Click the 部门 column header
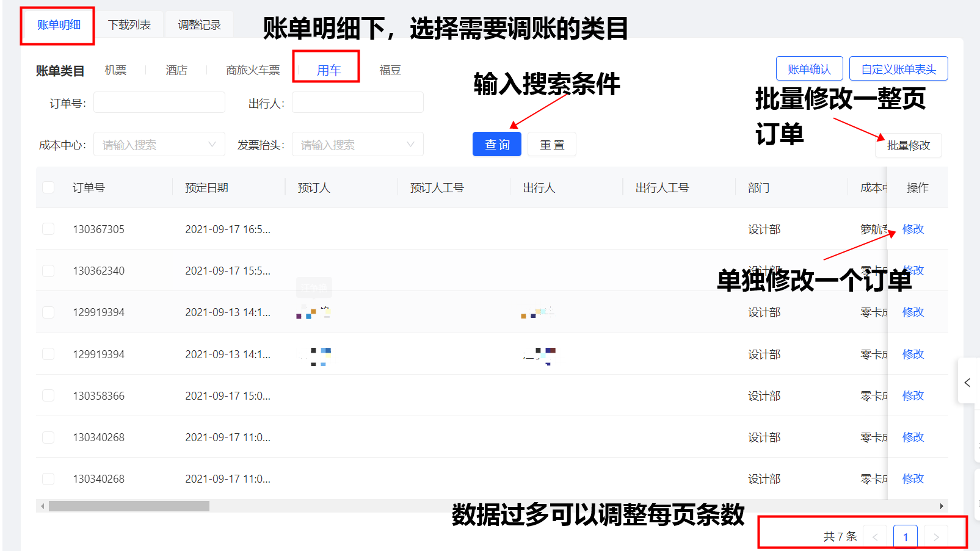 coord(758,187)
